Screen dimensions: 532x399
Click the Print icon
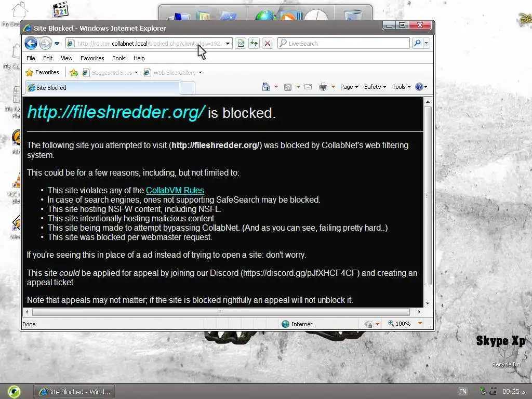point(323,87)
